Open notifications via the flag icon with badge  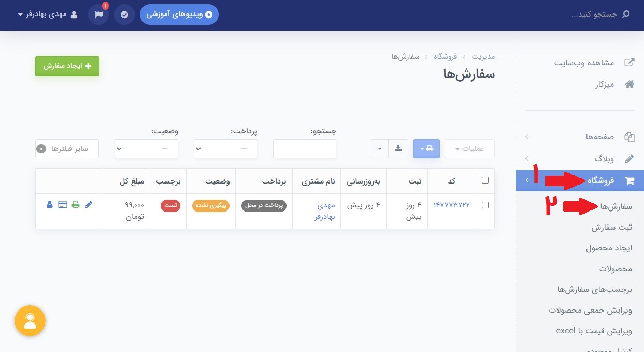[x=98, y=15]
